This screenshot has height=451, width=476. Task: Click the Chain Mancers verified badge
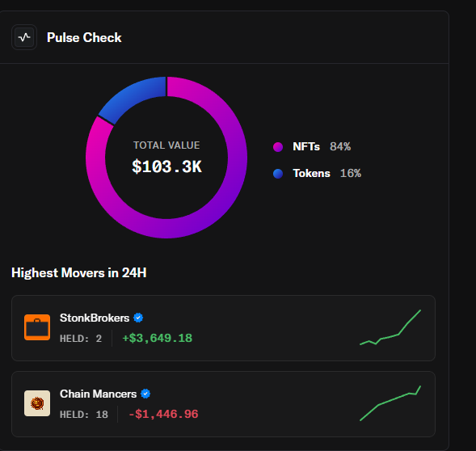coord(145,394)
